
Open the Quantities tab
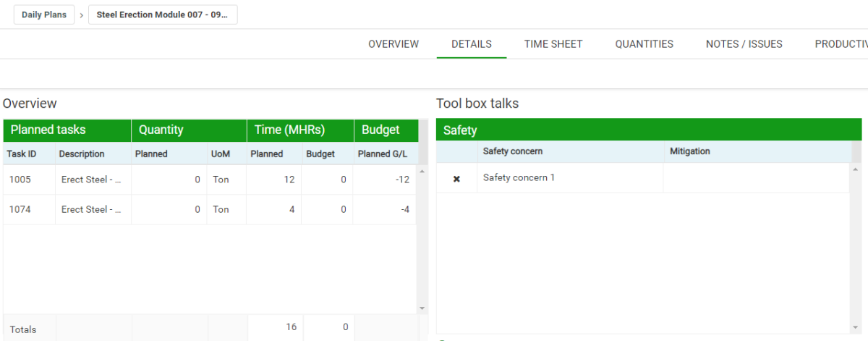point(644,44)
